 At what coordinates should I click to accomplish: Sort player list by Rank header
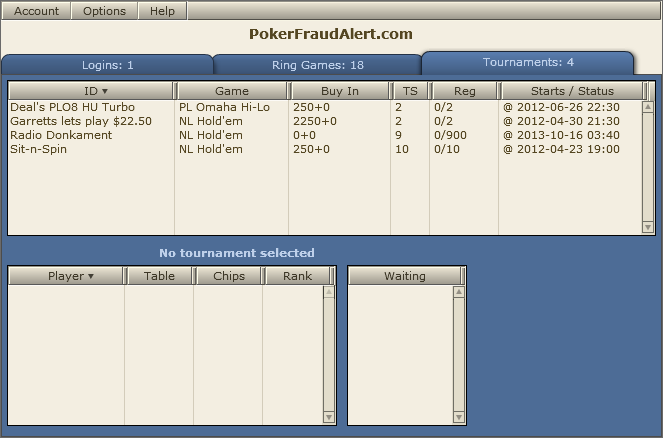pyautogui.click(x=297, y=276)
